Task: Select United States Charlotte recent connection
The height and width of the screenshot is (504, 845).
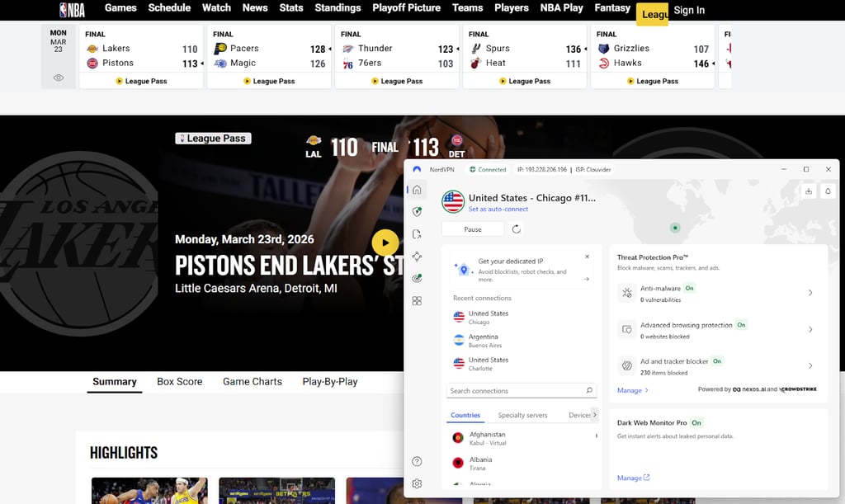Action: click(522, 364)
